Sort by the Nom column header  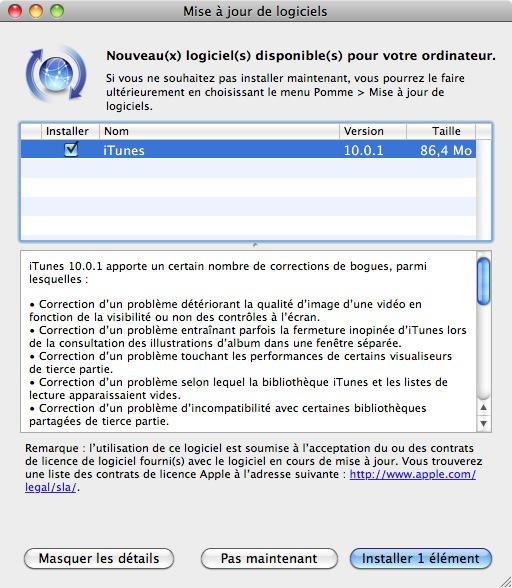(219, 131)
